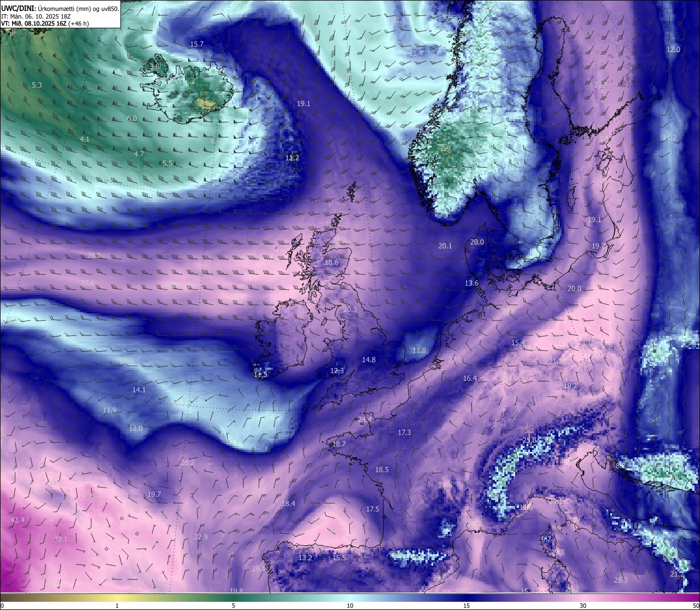The height and width of the screenshot is (610, 700).
Task: Select the 'IT: Mán. 06. 10. 2025 18Z' line
Action: [x=36, y=16]
